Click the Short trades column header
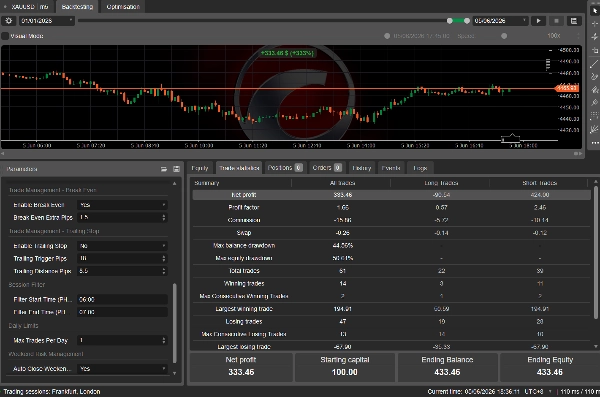This screenshot has width=600, height=397. [540, 183]
